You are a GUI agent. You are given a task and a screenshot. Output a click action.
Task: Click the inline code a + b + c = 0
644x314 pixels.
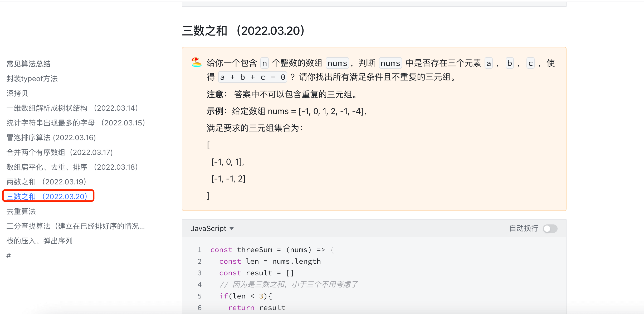coord(252,77)
